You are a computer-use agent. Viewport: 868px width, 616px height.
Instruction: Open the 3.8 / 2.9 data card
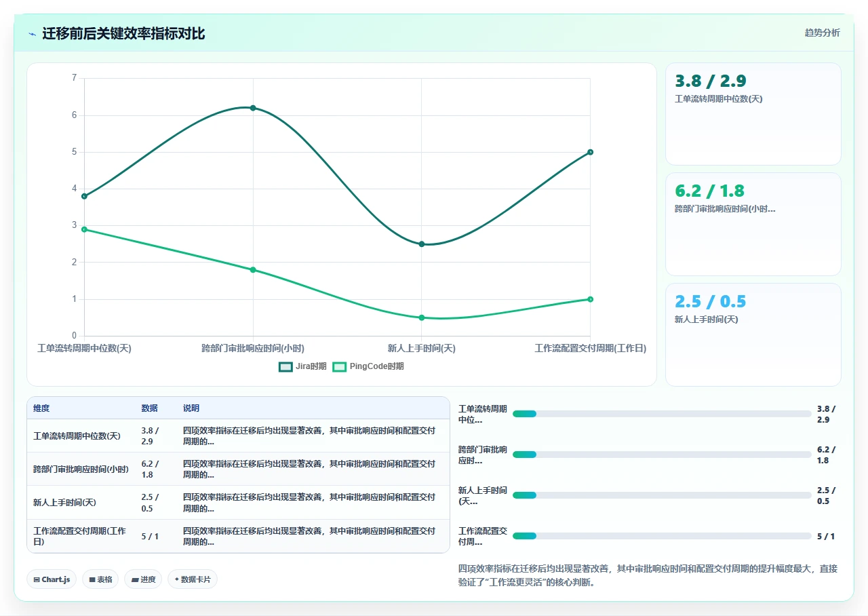click(753, 114)
